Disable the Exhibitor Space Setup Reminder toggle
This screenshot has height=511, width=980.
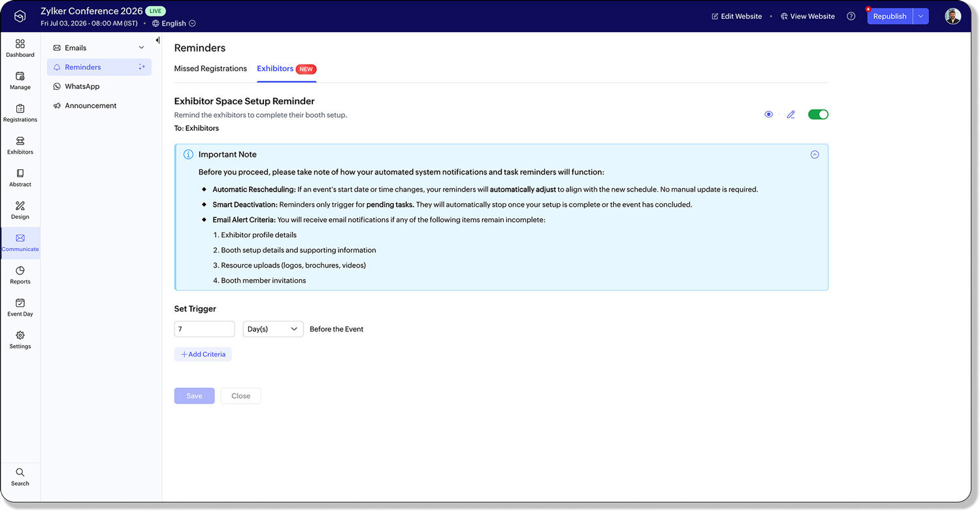coord(818,114)
